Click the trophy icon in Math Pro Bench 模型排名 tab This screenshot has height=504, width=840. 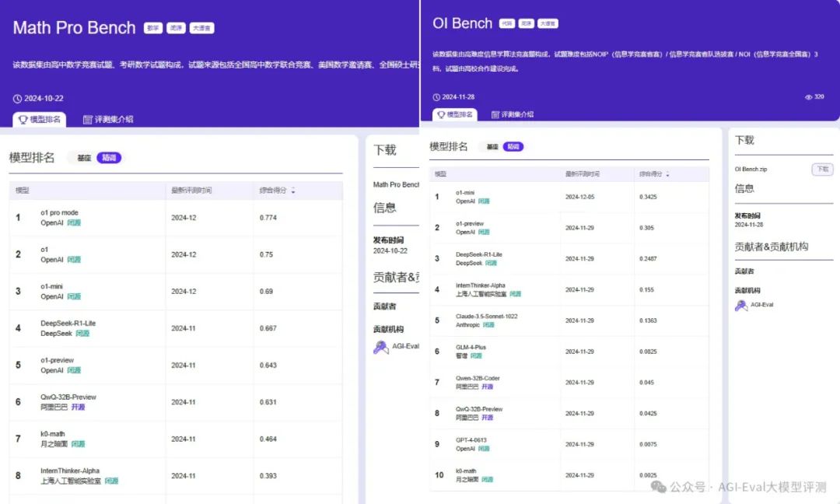coord(23,120)
